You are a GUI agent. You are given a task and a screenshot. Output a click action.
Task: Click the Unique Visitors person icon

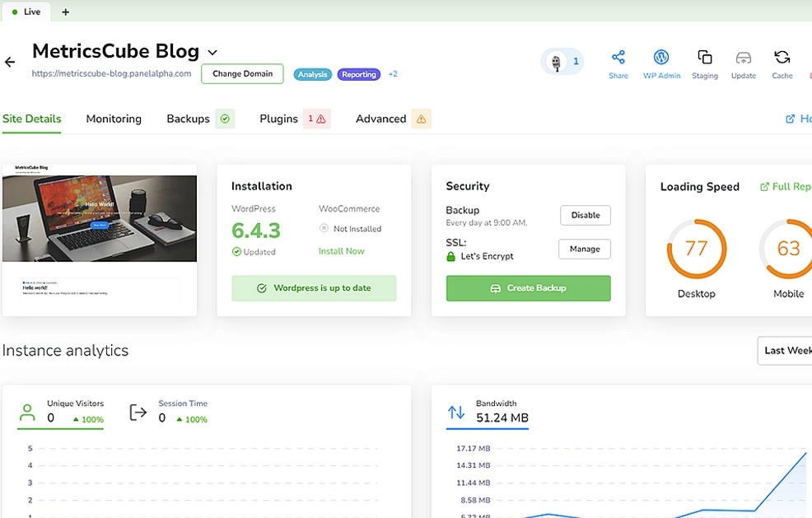27,413
